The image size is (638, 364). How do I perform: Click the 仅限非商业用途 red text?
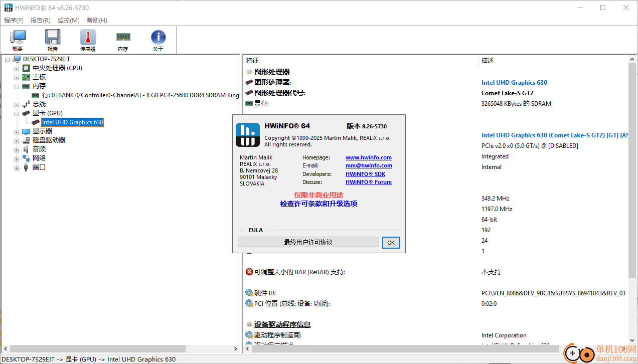click(318, 195)
